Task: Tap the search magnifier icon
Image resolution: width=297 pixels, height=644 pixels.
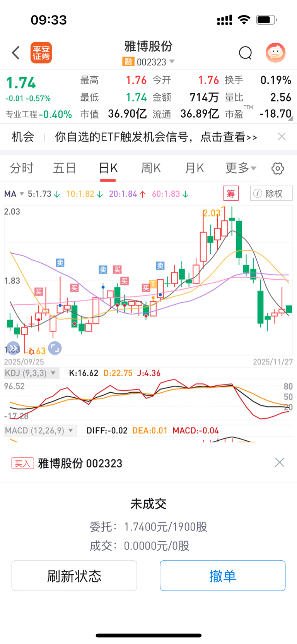Action: tap(245, 53)
